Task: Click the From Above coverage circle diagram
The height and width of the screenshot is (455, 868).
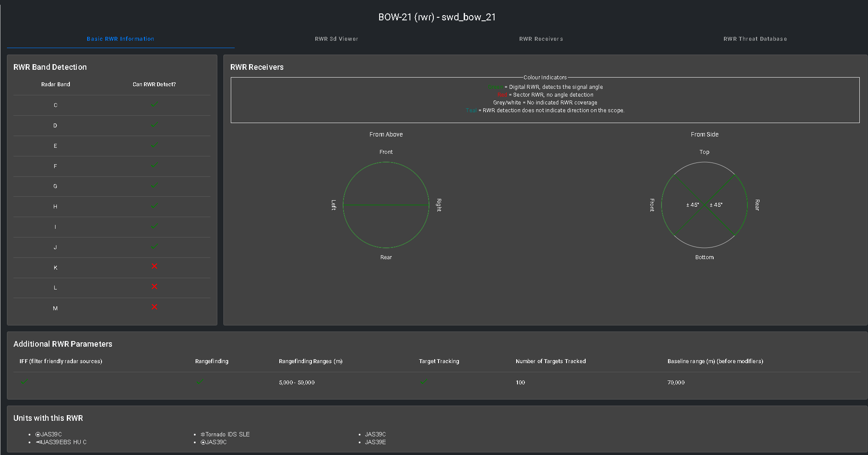Action: click(386, 205)
